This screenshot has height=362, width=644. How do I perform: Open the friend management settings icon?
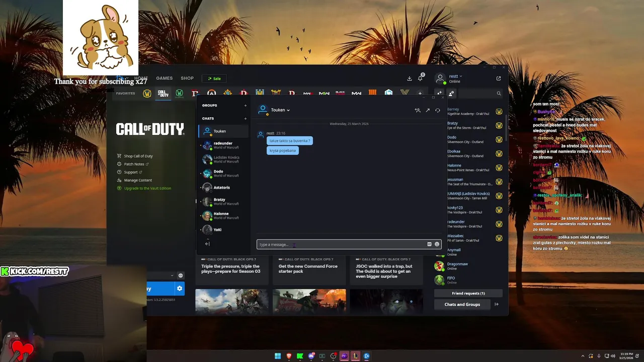451,94
